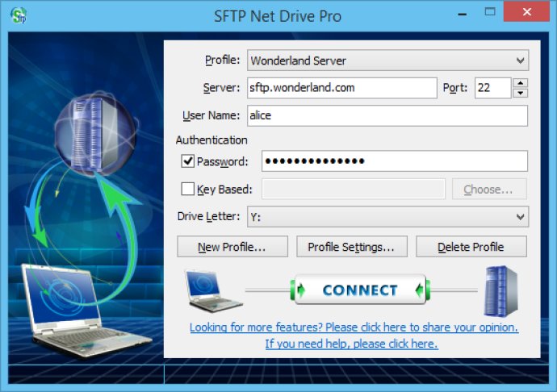Click the Authentication section label
The width and height of the screenshot is (557, 392).
211,140
